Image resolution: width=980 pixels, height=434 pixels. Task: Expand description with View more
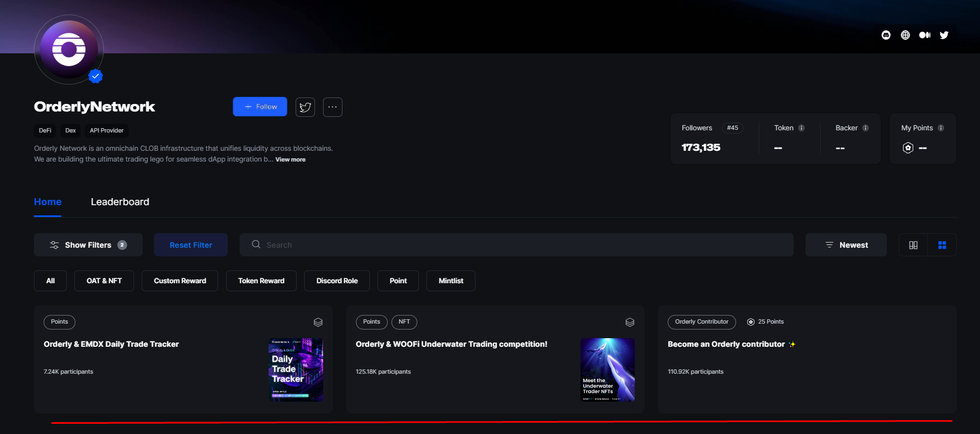[x=290, y=159]
